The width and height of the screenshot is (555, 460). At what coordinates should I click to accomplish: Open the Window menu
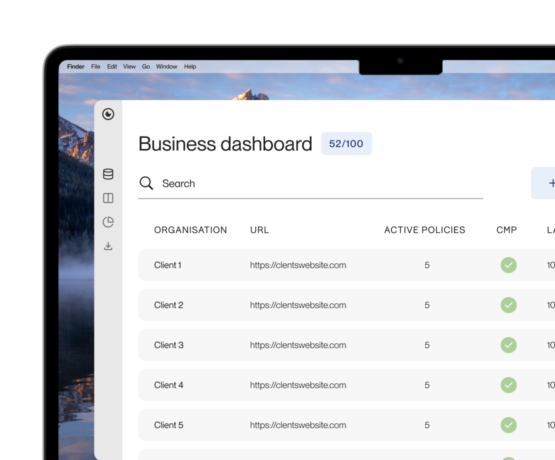coord(166,67)
